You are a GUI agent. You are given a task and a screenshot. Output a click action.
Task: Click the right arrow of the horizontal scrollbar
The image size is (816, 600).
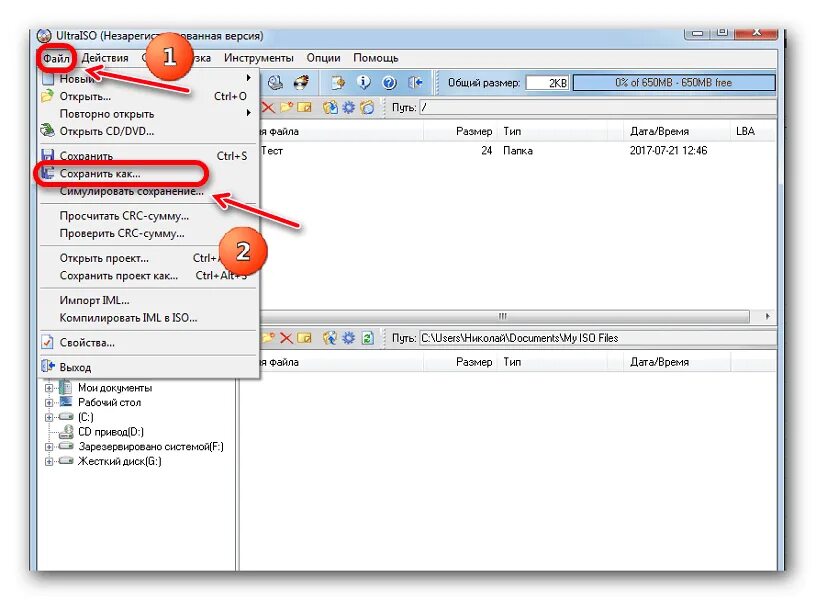click(x=767, y=316)
